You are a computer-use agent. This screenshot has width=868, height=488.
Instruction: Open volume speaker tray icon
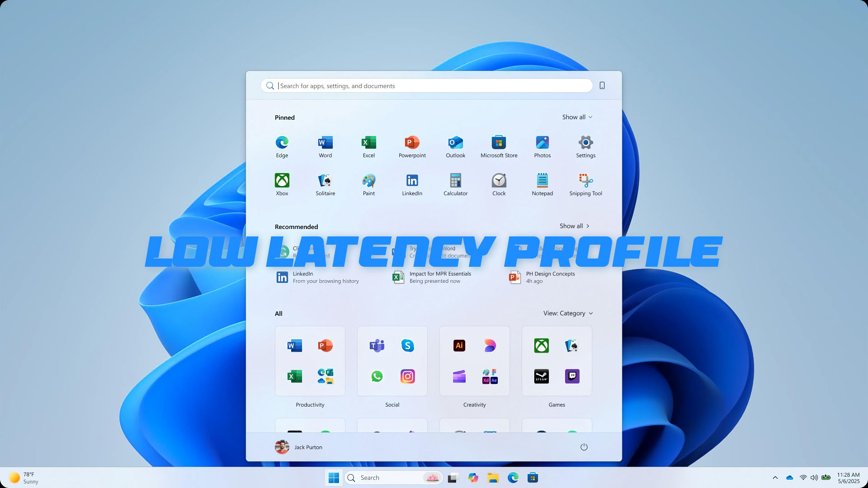click(x=814, y=478)
